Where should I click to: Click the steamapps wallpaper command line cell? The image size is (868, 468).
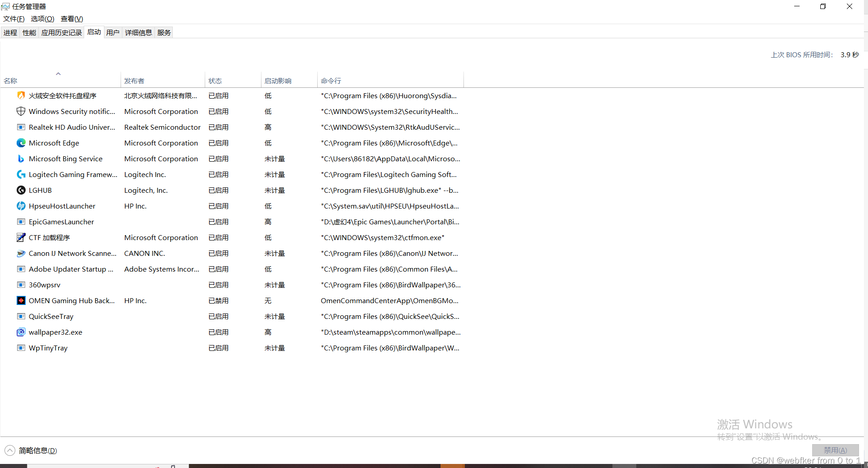click(391, 332)
